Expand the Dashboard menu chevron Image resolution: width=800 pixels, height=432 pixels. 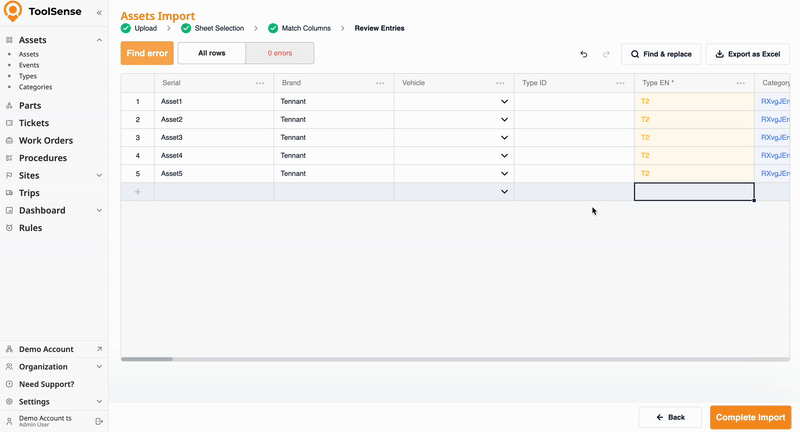[99, 210]
